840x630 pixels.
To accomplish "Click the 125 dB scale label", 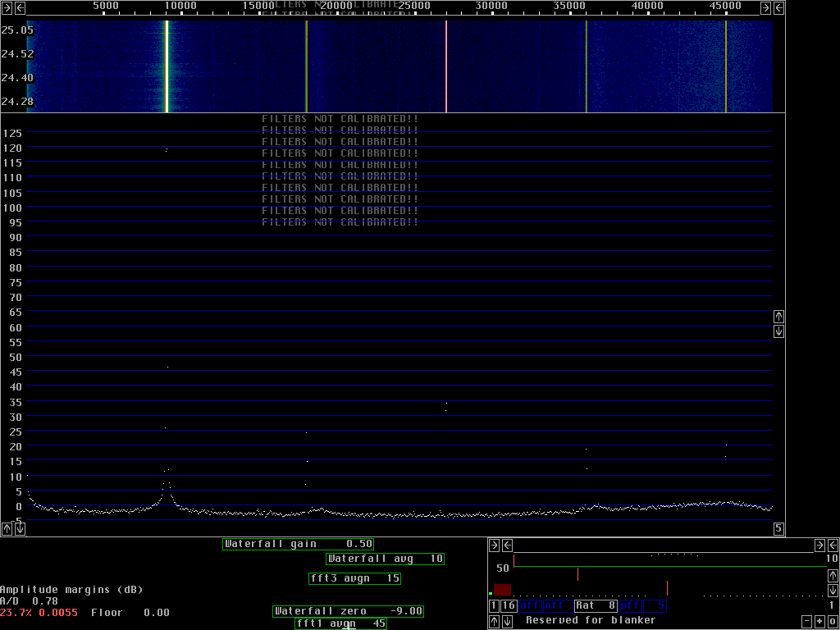I will click(11, 133).
